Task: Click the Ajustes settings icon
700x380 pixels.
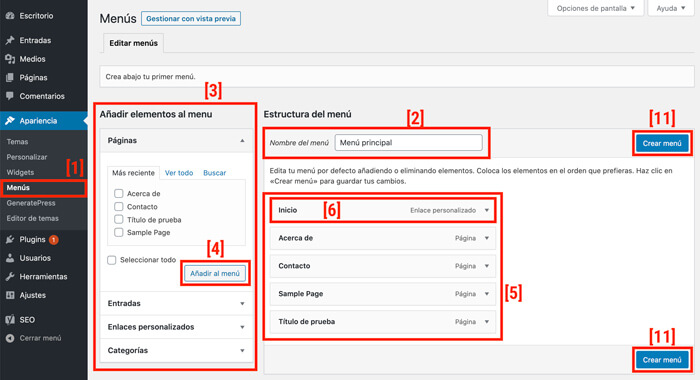Action: [10, 295]
